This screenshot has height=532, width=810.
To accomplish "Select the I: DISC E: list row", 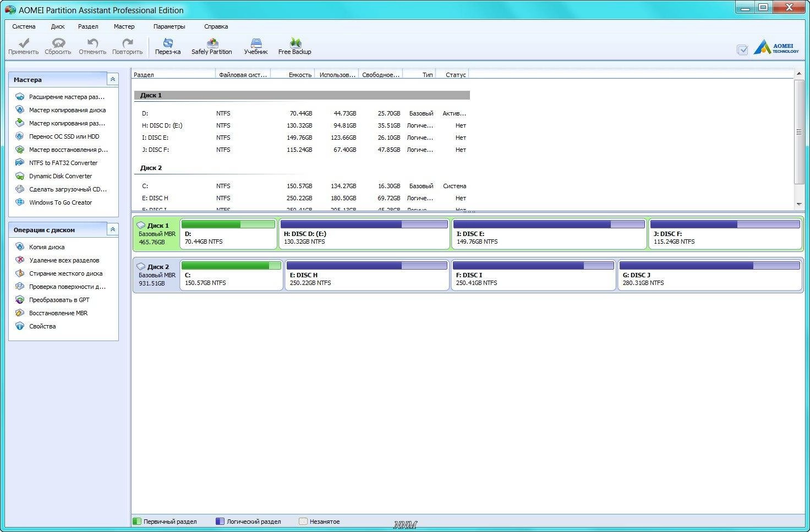I will pos(302,138).
